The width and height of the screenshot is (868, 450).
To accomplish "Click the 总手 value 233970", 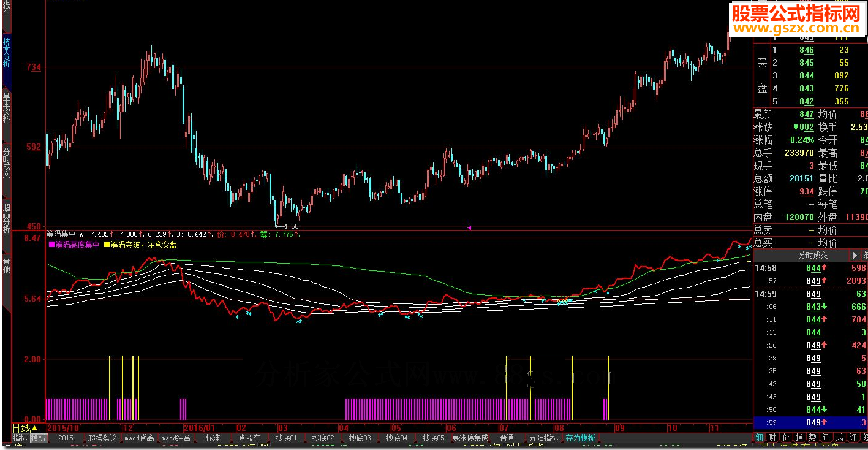I will [x=799, y=153].
